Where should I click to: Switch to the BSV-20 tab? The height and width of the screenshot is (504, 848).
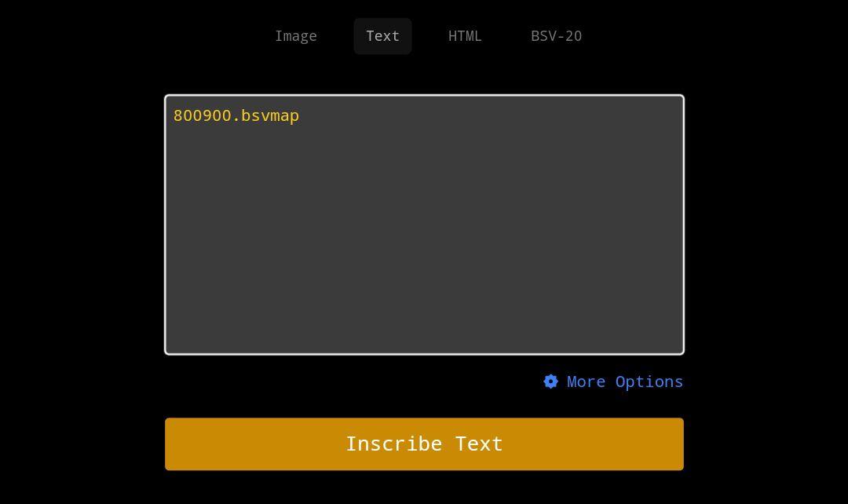[556, 36]
